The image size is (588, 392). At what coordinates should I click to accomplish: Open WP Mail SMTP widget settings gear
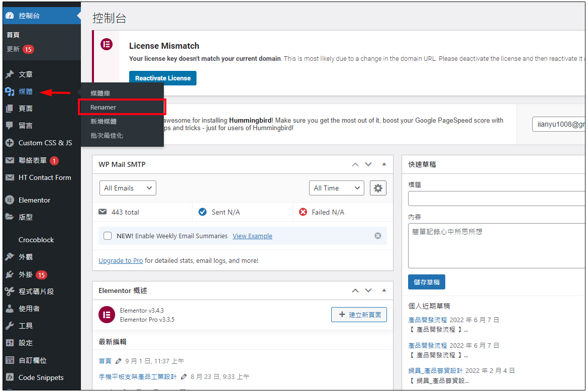[x=378, y=188]
